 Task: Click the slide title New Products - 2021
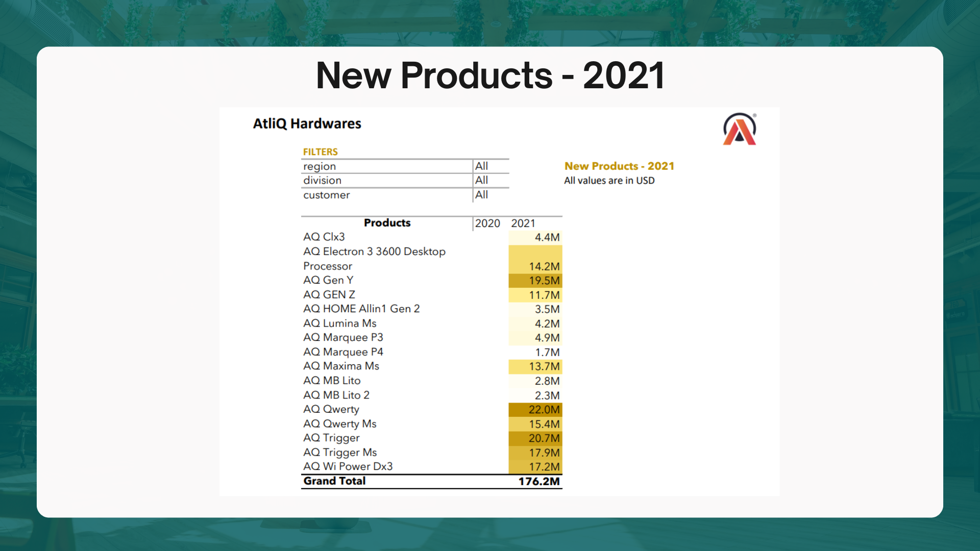point(490,76)
